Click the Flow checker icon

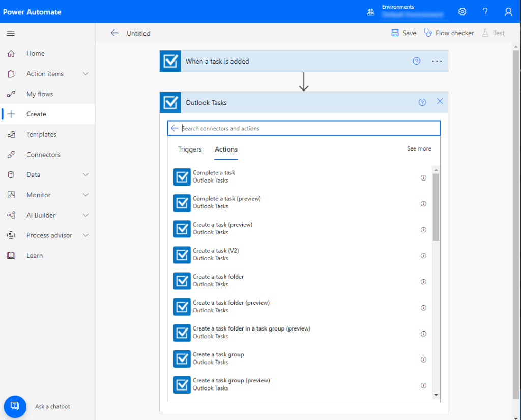tap(427, 33)
